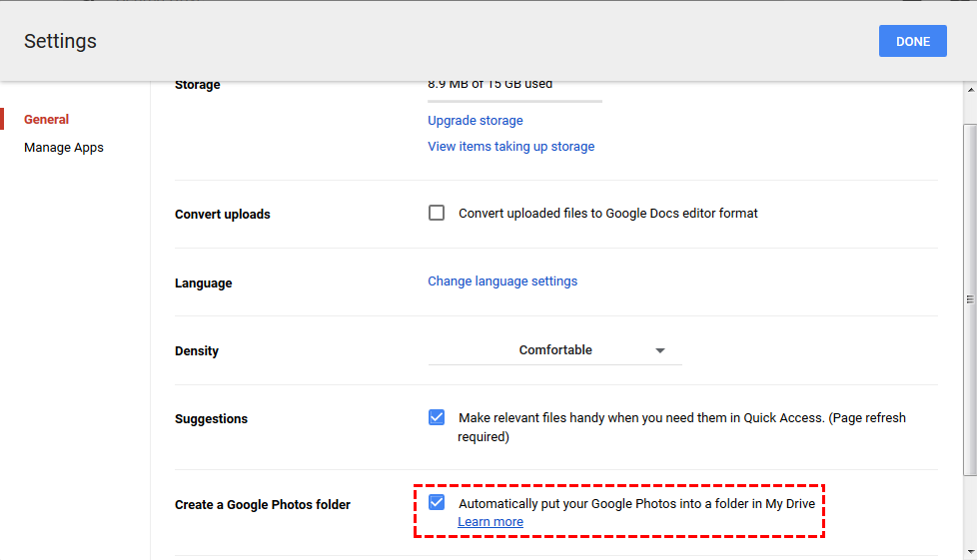
Task: Click View items taking up storage
Action: tap(510, 147)
